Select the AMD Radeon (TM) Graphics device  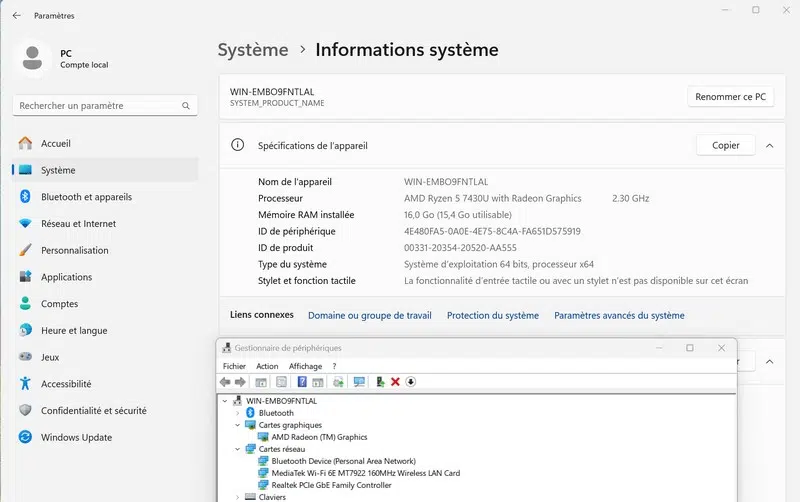click(319, 437)
